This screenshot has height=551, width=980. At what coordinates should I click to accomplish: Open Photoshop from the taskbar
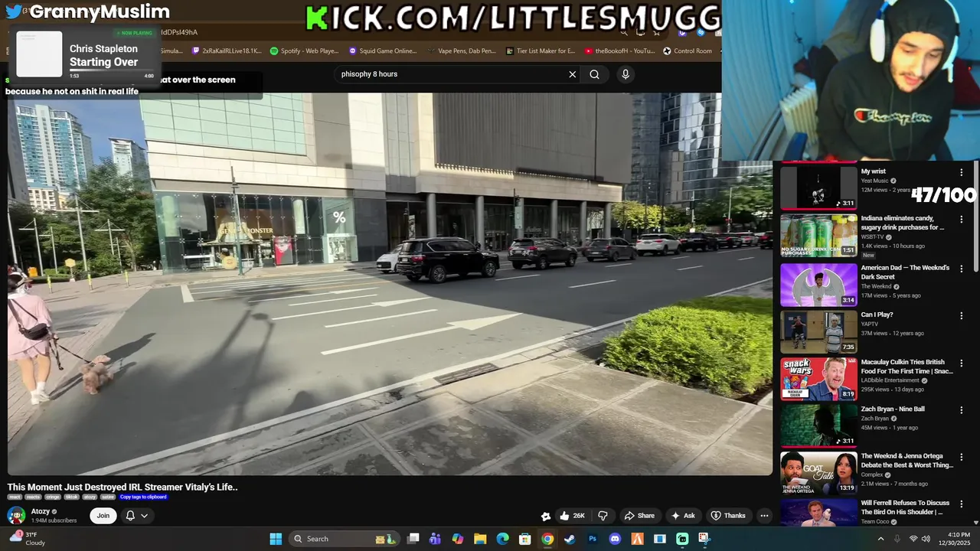[x=593, y=539]
